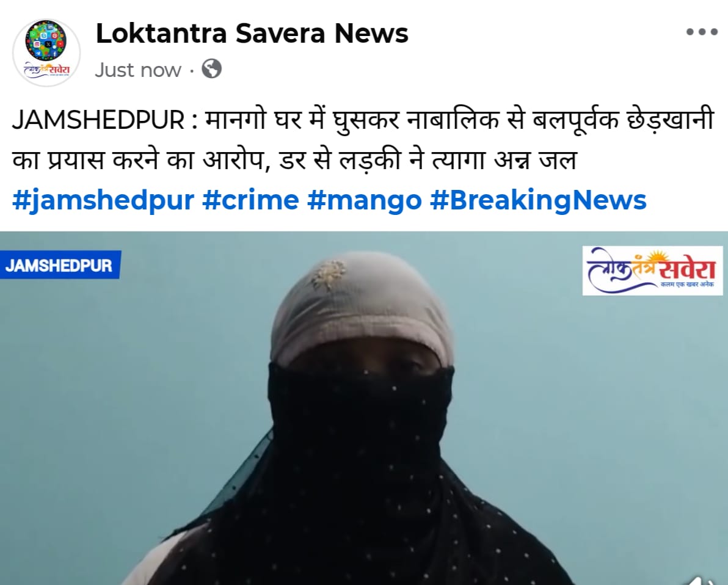Viewport: 728px width, 585px height.
Task: Click the Hindi logo text inside profile avatar
Action: point(46,70)
